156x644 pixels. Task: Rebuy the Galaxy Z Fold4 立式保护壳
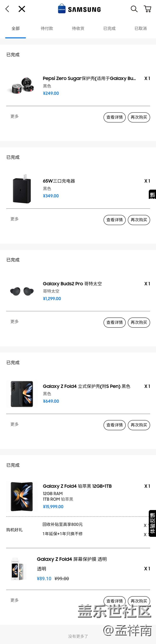pos(139,425)
